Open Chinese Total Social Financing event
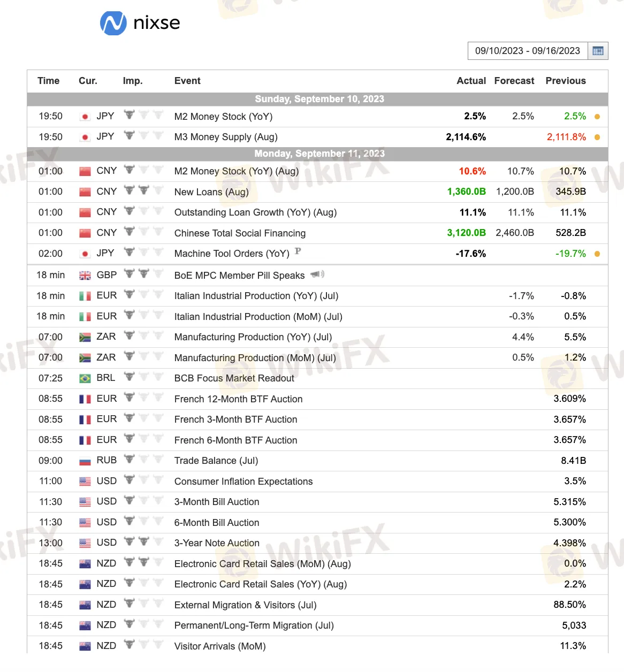 240,233
